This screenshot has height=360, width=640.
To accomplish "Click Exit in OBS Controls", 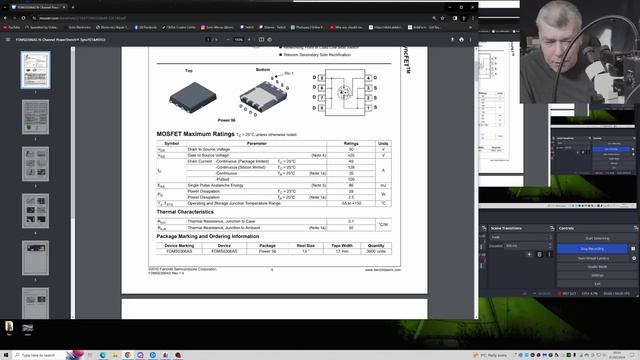I will click(x=597, y=284).
